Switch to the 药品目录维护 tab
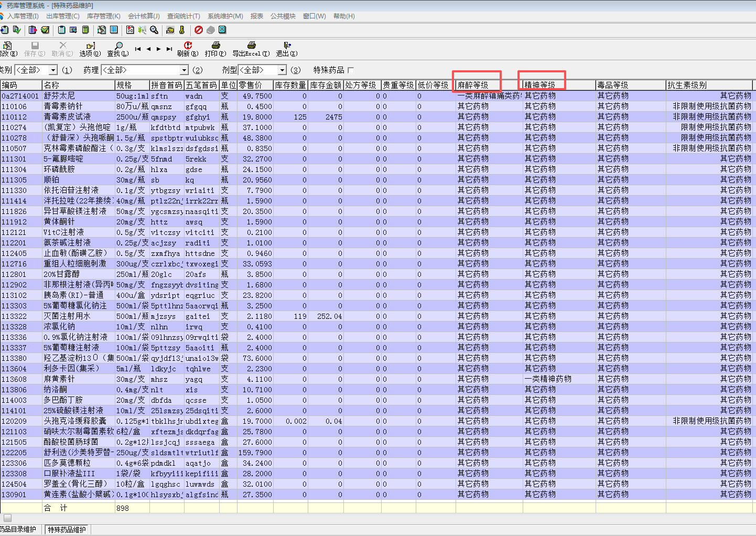 (x=19, y=529)
